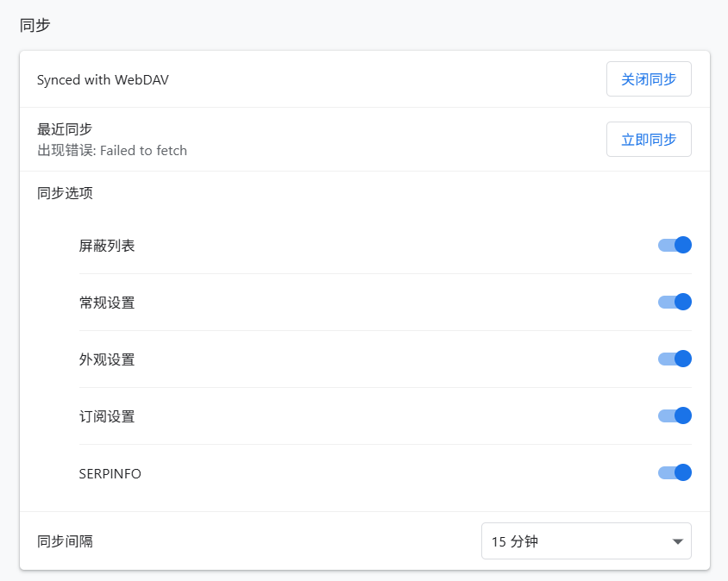This screenshot has height=581, width=728.
Task: Toggle the 外观设置 sync option
Action: (675, 359)
